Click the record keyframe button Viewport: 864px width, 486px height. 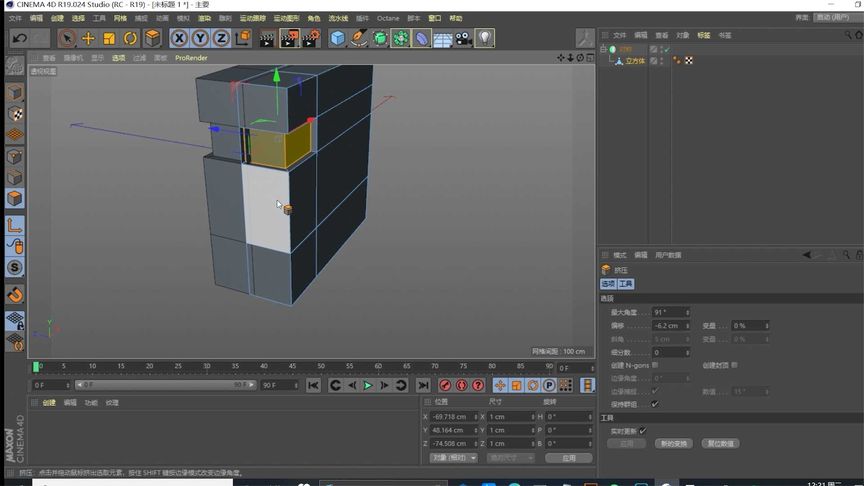446,385
